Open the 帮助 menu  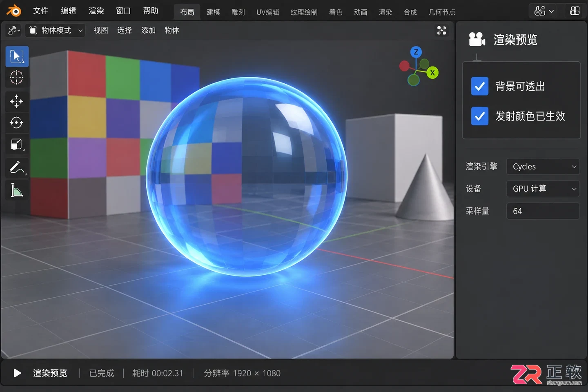pos(151,11)
